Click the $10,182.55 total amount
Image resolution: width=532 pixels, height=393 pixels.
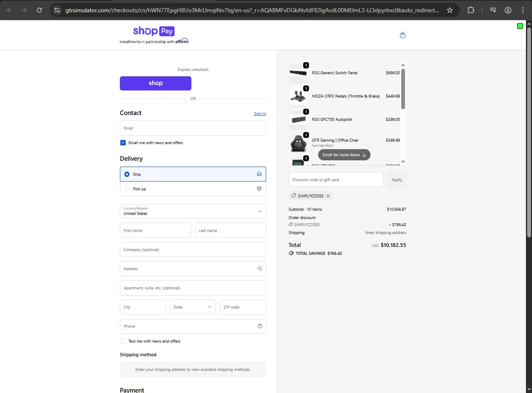coord(393,245)
